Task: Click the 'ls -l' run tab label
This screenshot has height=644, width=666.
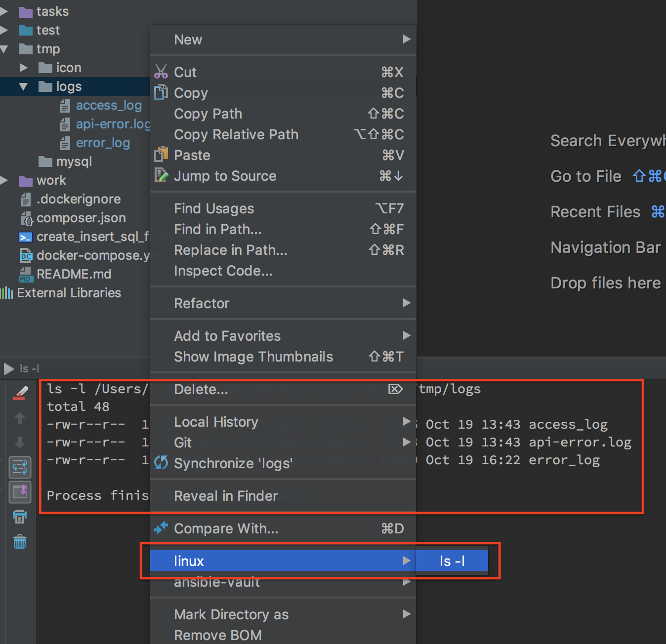Action: click(29, 368)
